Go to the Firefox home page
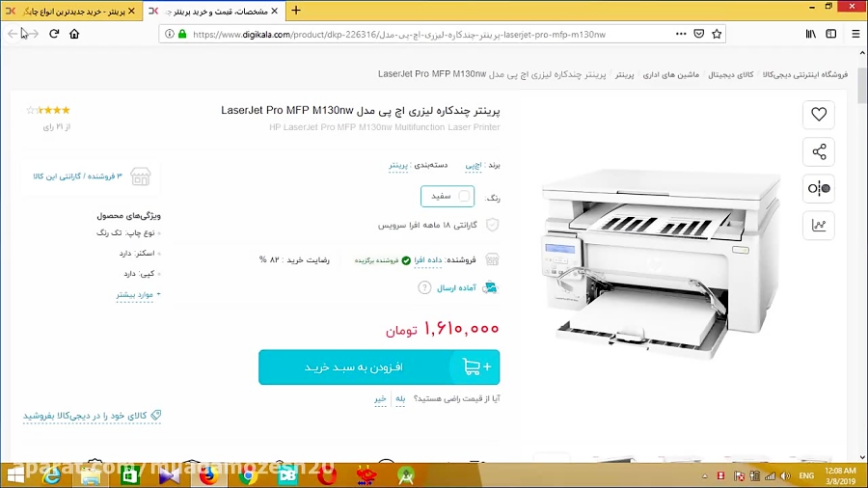This screenshot has width=868, height=488. tap(74, 34)
